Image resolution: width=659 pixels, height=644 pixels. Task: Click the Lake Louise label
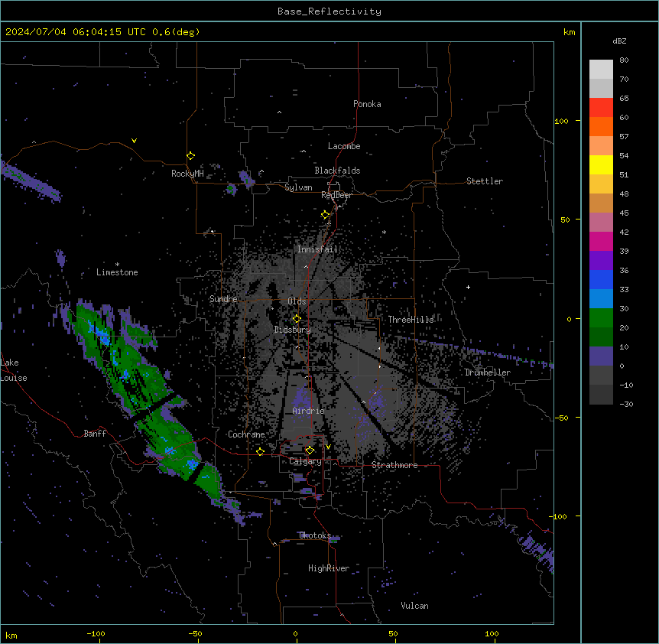pos(14,370)
